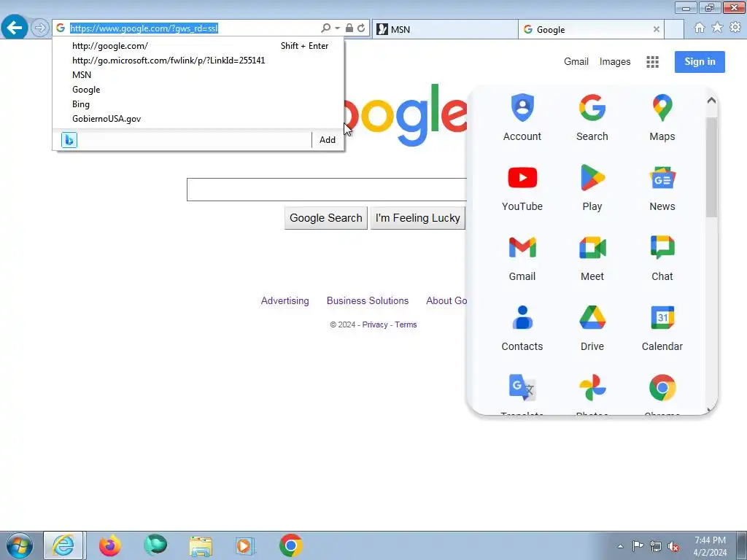Pick MSN from the address suggestions

click(x=198, y=75)
